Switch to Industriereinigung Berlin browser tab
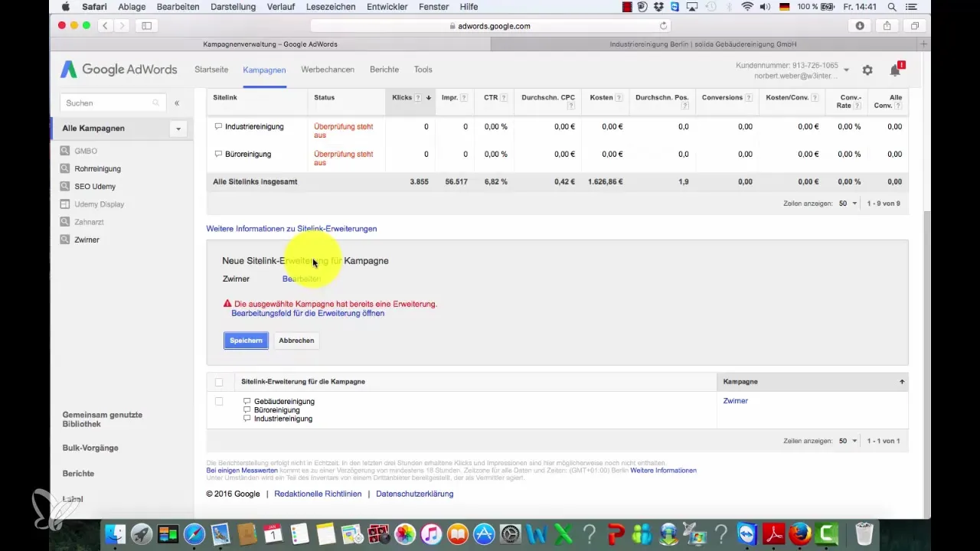The height and width of the screenshot is (551, 980). tap(703, 44)
